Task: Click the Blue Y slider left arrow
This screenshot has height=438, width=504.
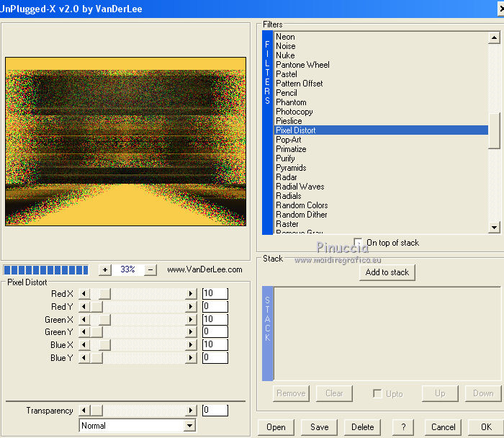Action: click(x=84, y=358)
